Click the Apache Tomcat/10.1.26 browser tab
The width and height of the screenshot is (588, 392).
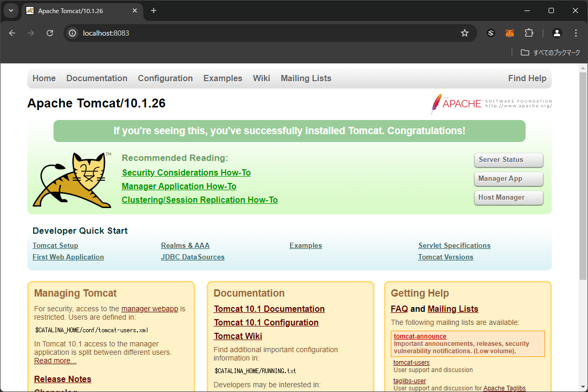(79, 10)
